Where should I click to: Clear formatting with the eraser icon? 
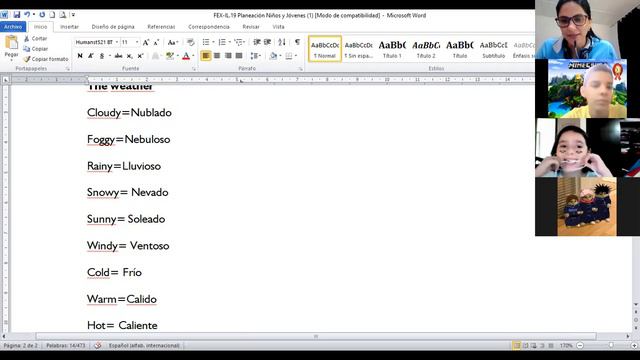click(190, 42)
